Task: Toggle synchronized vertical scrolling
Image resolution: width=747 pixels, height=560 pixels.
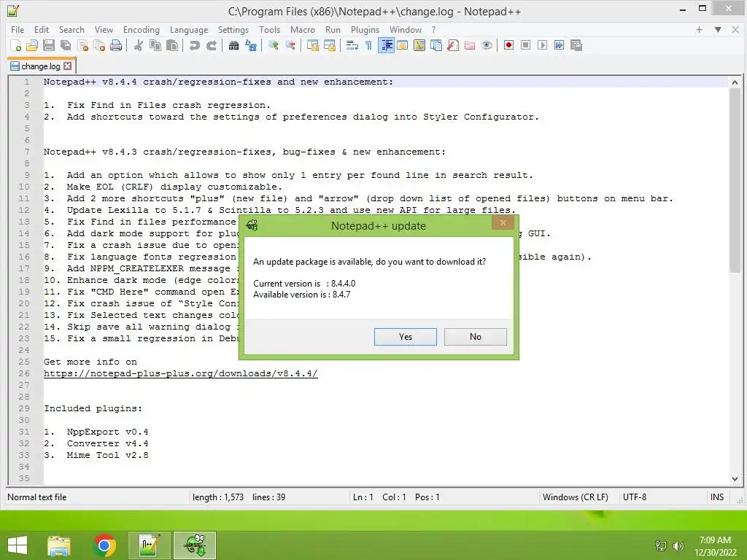Action: pyautogui.click(x=312, y=45)
